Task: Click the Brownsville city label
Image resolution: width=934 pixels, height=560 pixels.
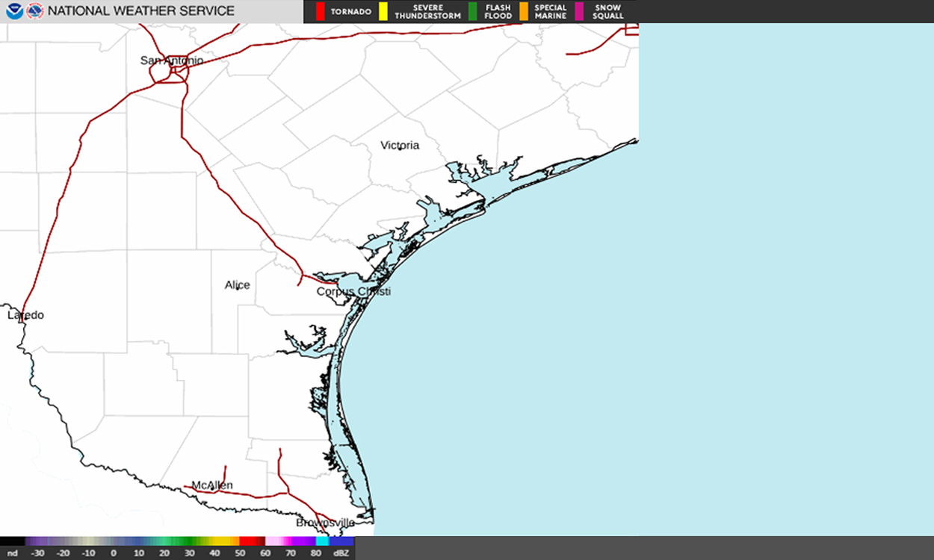Action: (325, 523)
